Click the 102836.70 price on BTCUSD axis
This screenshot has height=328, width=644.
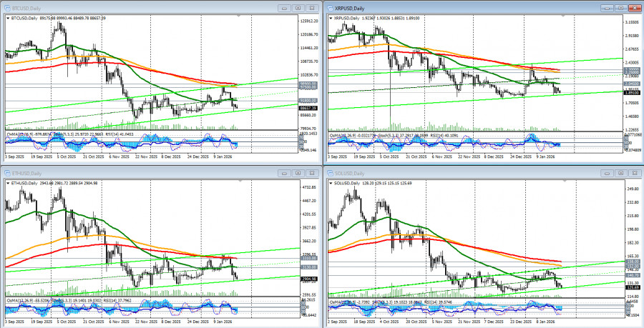[309, 75]
